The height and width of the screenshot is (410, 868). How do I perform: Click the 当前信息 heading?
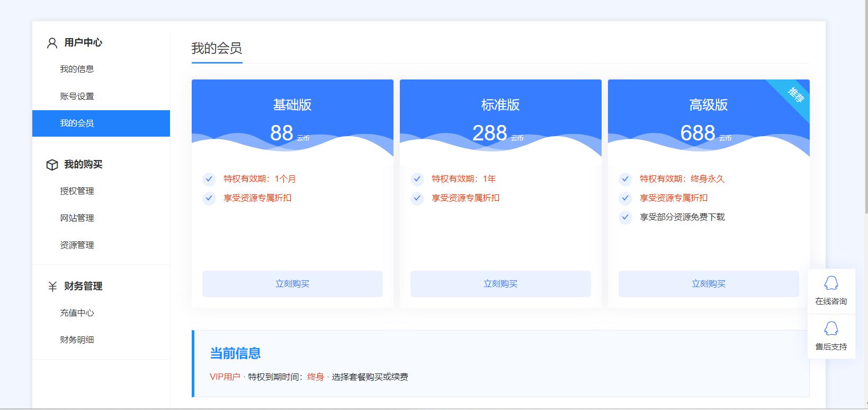[235, 353]
